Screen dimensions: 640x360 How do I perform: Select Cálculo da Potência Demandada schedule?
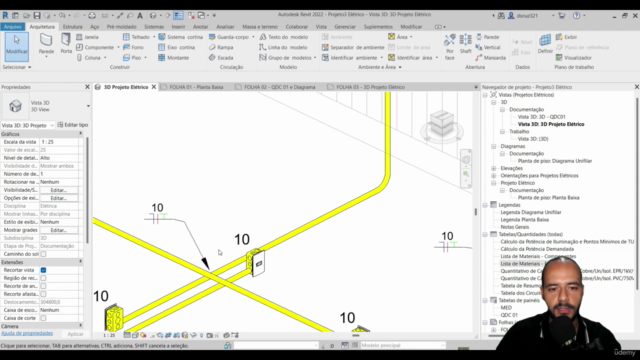click(537, 249)
